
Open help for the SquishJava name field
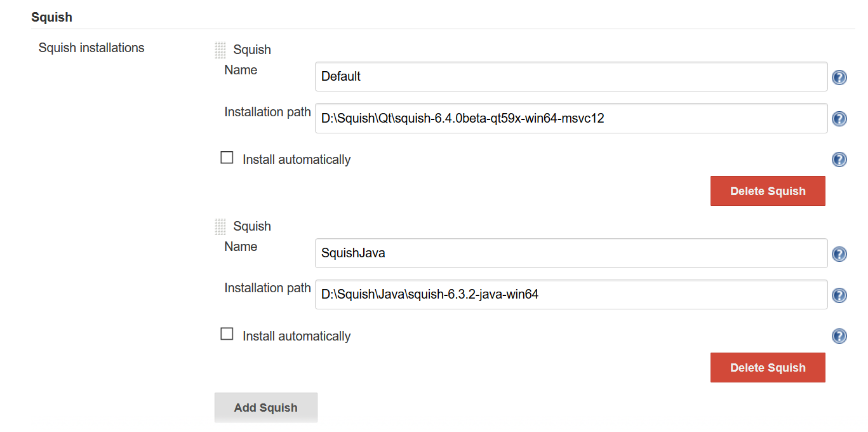coord(839,254)
